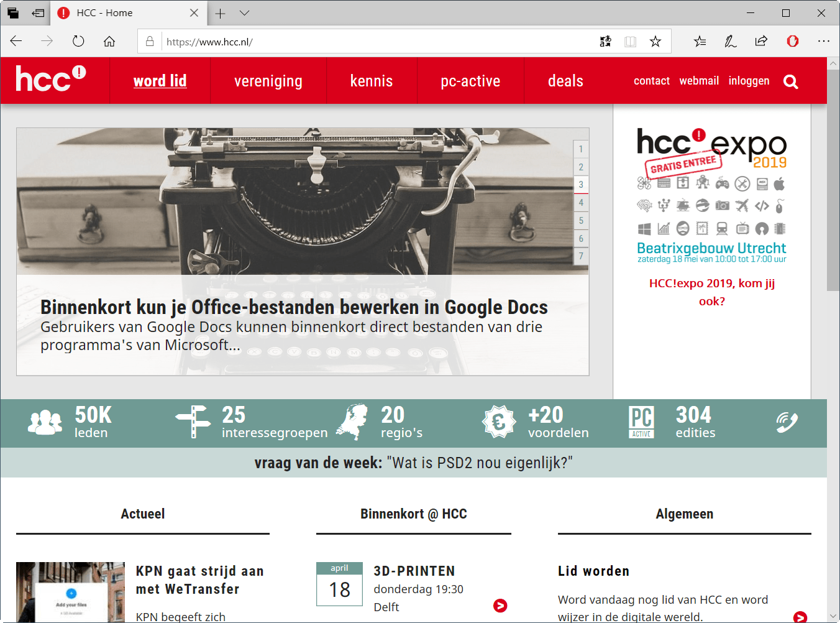Jump to carousel slide 4
Screen dimensions: 840x623
coord(581,202)
